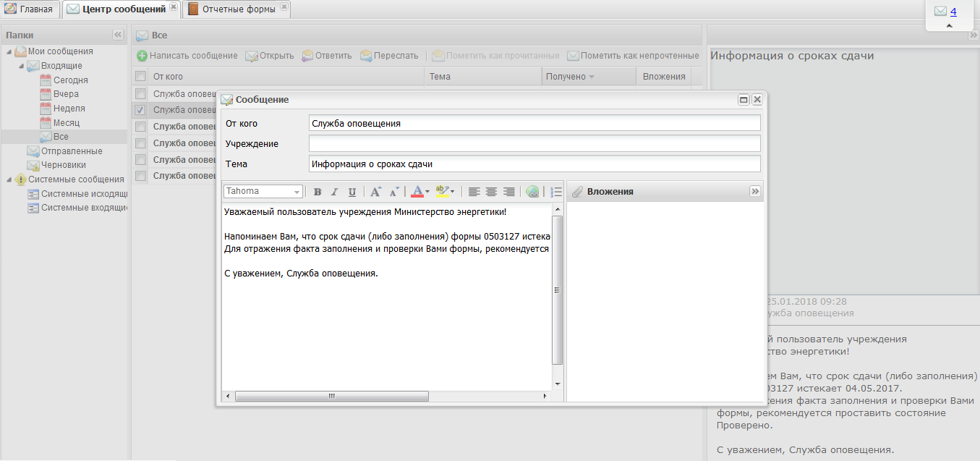
Task: Insert hyperlink using globe icon
Action: point(532,192)
